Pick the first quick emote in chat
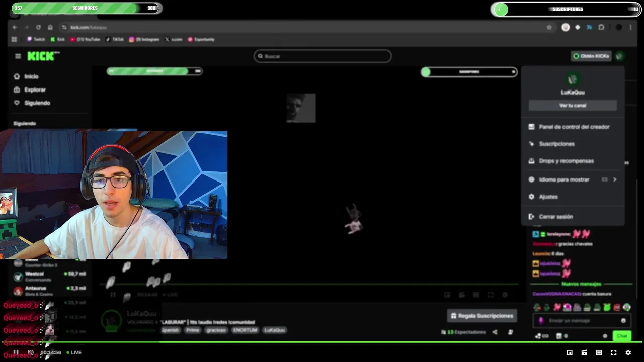644x362 pixels. [537, 307]
